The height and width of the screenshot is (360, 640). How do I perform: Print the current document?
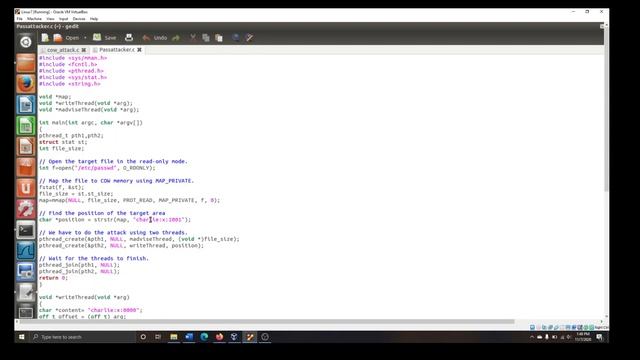129,38
